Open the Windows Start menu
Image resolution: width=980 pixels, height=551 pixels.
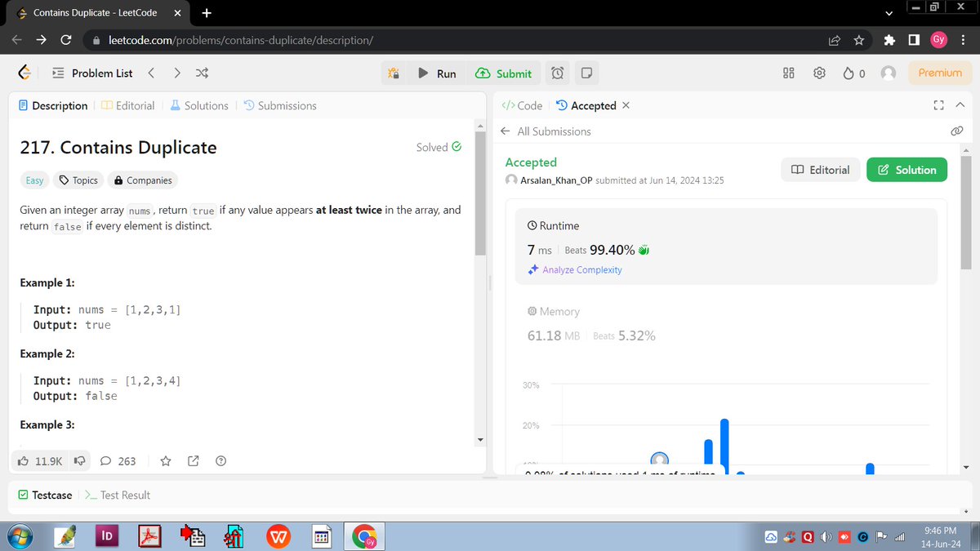coord(19,536)
